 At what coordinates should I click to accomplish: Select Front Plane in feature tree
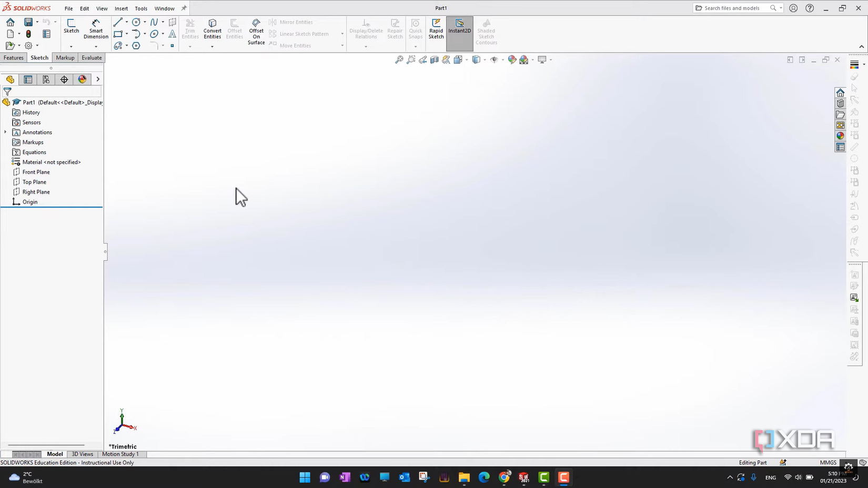tap(36, 172)
